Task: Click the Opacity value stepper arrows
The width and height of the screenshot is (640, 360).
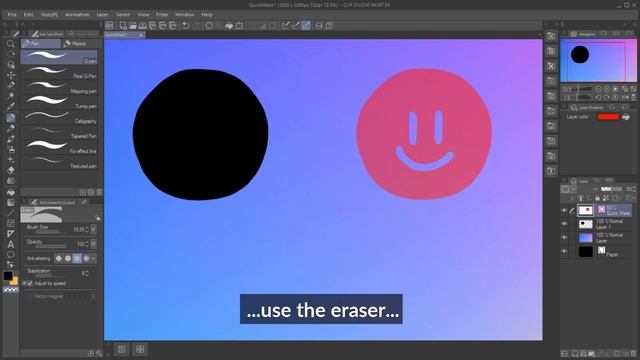Action: click(87, 244)
